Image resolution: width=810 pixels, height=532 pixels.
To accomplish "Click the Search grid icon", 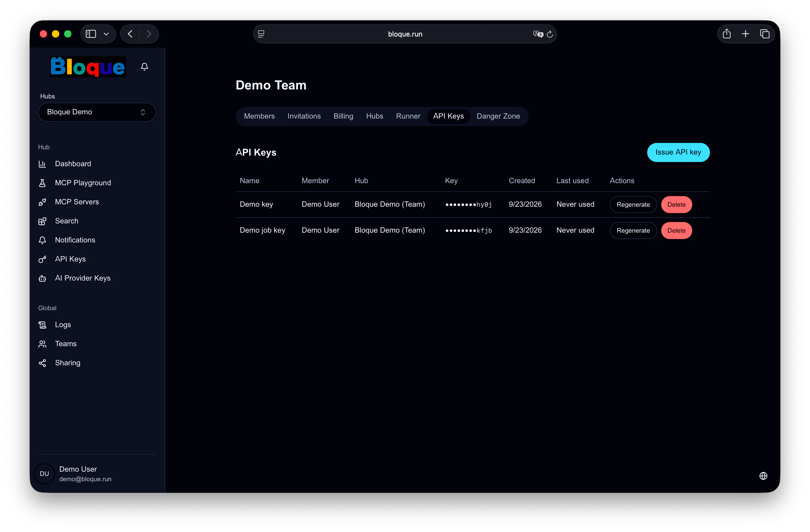I will tap(42, 221).
